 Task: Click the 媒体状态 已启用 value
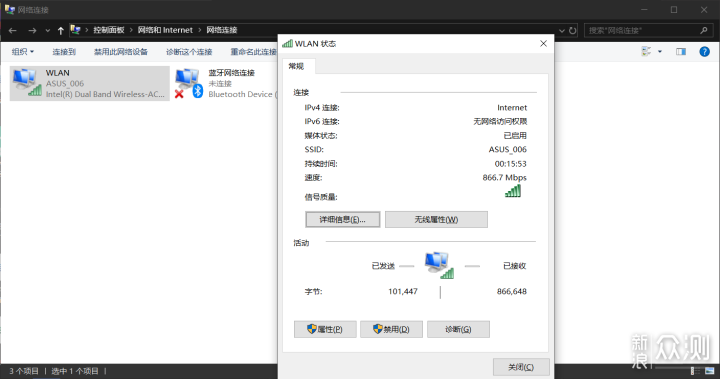point(515,136)
